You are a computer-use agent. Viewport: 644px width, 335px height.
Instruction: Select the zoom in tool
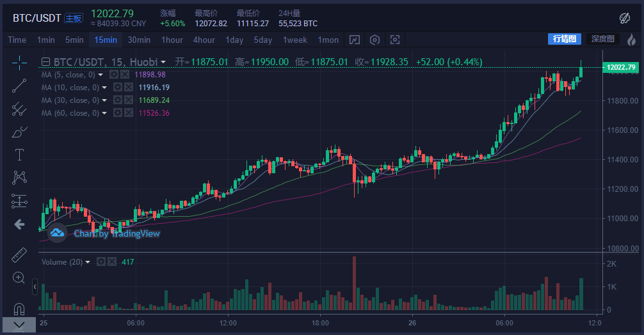point(19,277)
